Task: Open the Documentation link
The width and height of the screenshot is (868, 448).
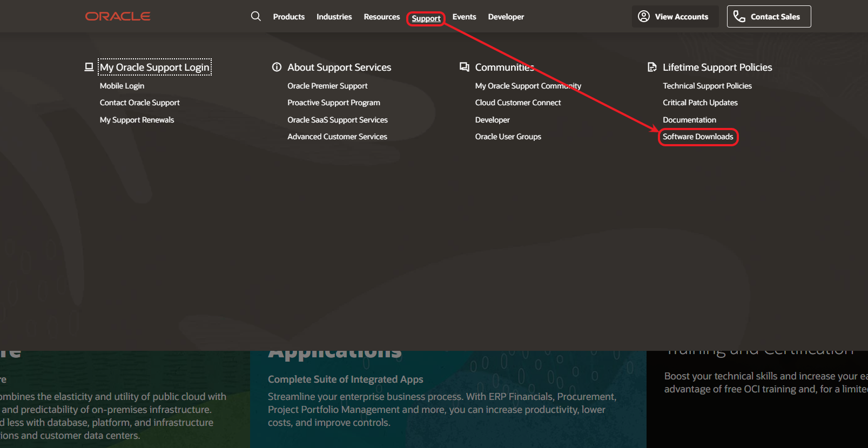Action: [x=689, y=120]
